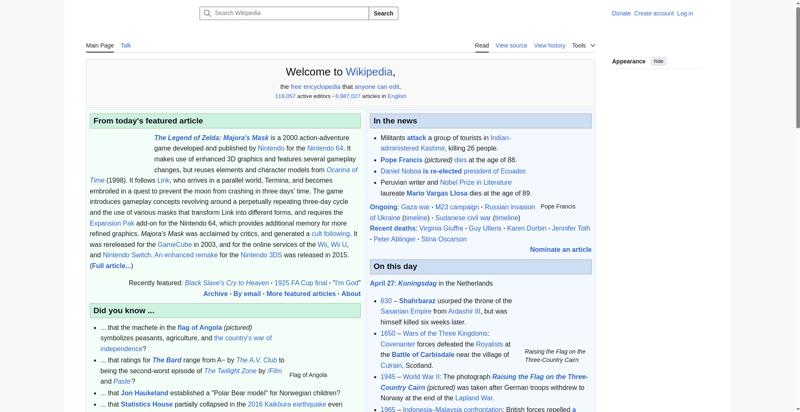
Task: Open the "I'm God" recently featured link
Action: (x=346, y=283)
